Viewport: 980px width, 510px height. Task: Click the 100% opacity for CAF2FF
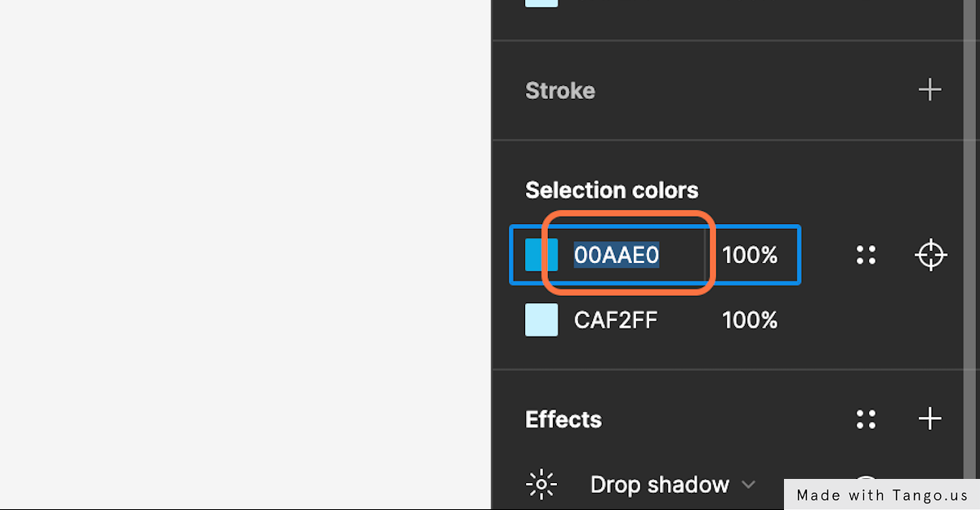point(750,320)
